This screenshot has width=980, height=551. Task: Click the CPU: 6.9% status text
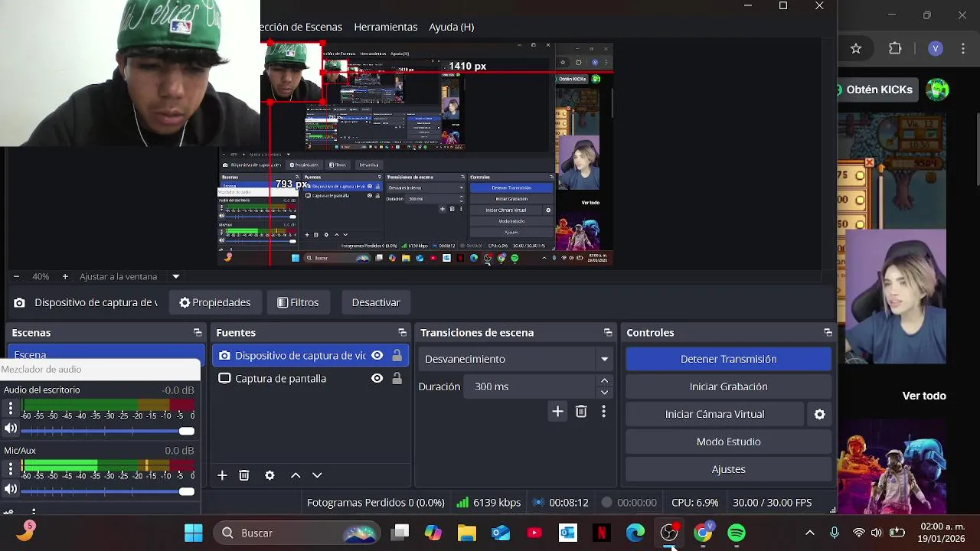[694, 503]
